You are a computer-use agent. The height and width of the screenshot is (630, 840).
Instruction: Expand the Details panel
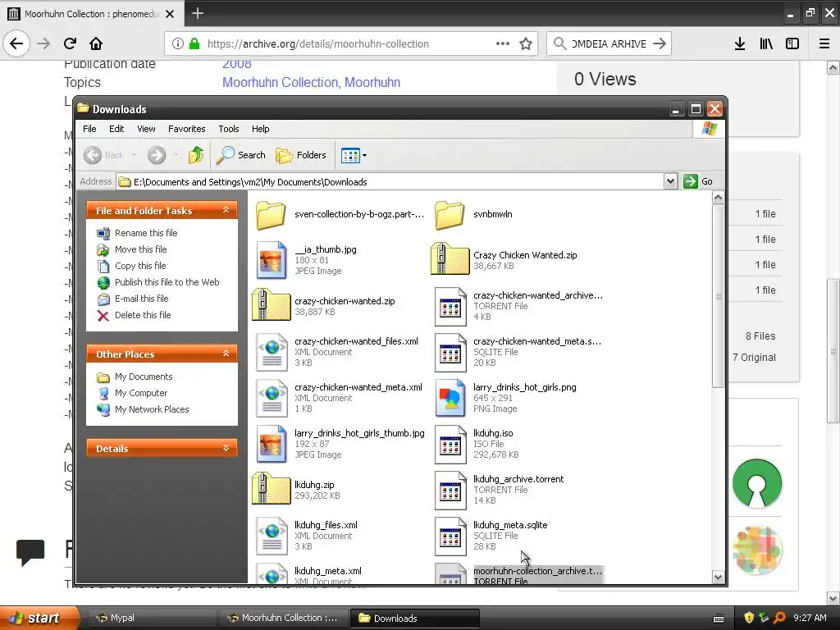(x=226, y=448)
